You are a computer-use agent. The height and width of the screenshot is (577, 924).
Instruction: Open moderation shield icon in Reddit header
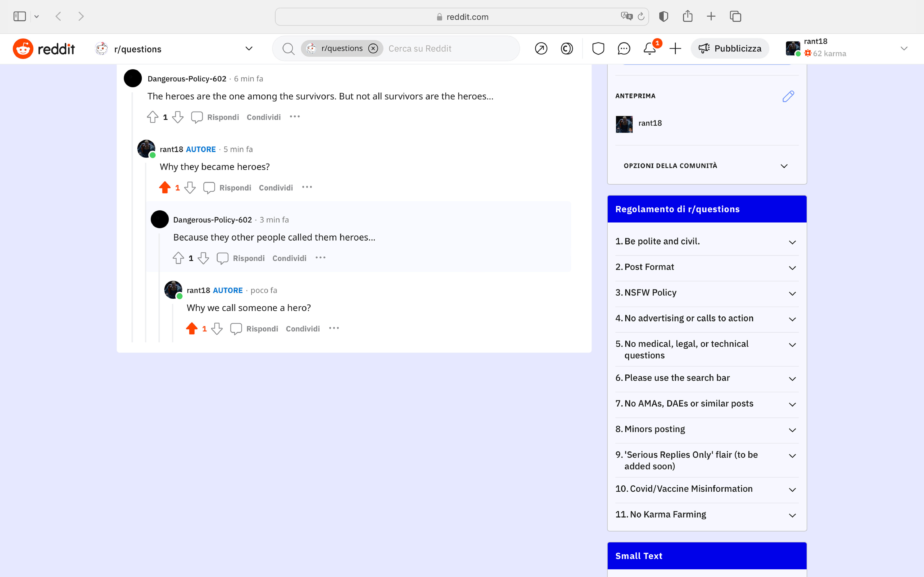598,49
